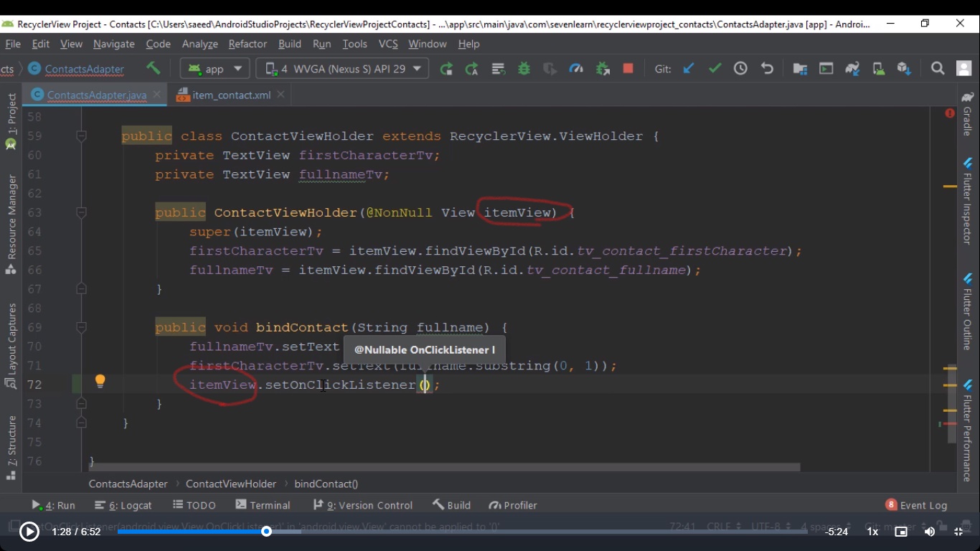Open the Version Control tool window
The width and height of the screenshot is (980, 551).
(363, 505)
